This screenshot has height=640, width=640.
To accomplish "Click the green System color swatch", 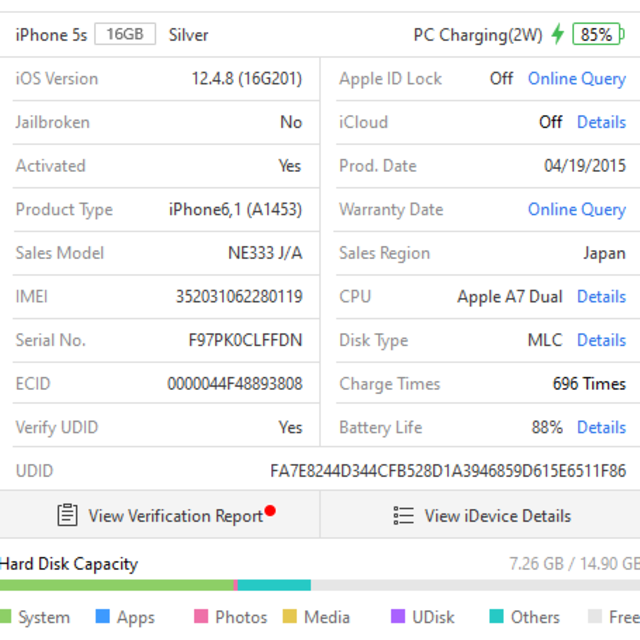I will 5,616.
